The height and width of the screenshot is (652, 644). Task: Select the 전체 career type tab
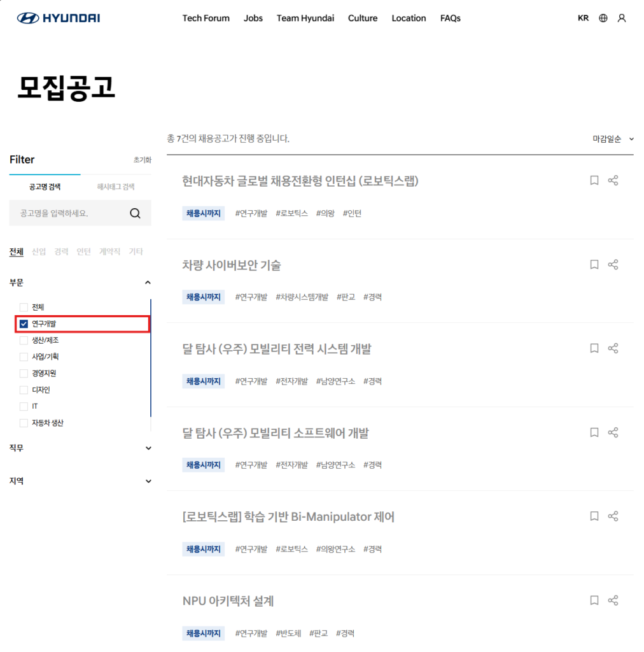pos(17,252)
